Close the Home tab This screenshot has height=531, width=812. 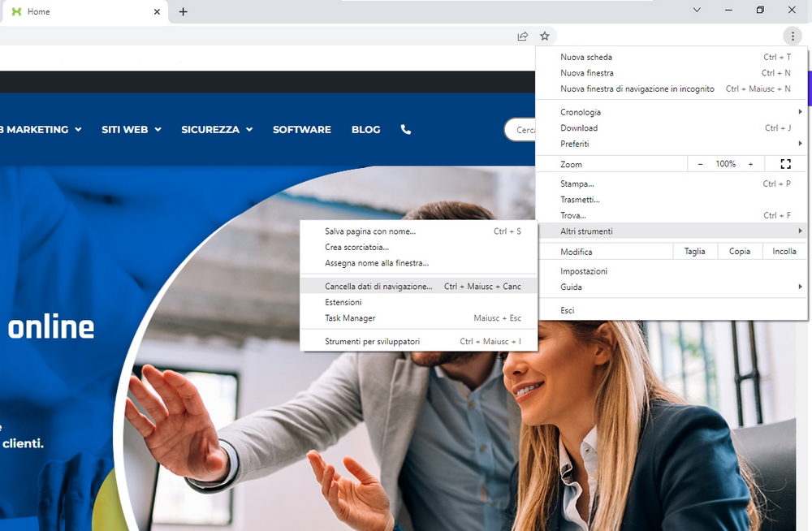pos(157,11)
